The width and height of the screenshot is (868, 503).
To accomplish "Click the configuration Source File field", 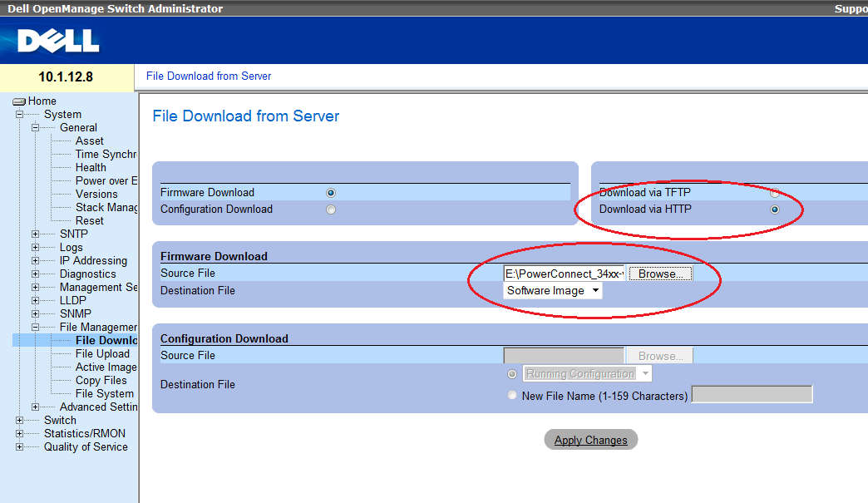I will tap(564, 356).
